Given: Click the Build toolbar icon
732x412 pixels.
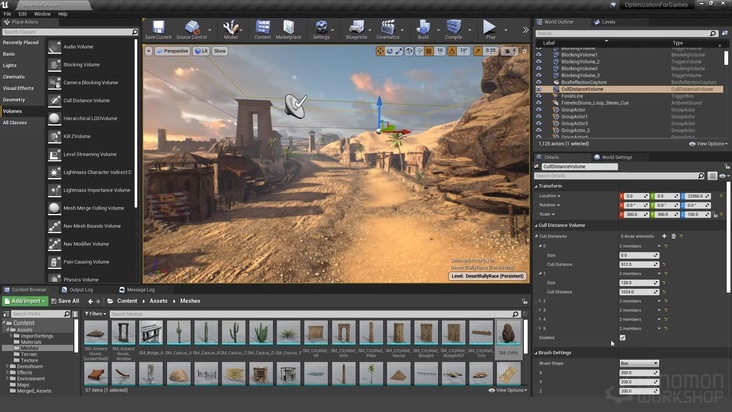Looking at the screenshot, I should [x=423, y=29].
